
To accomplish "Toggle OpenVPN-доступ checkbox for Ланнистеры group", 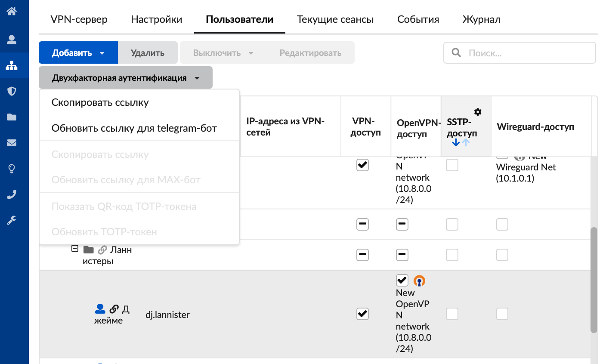I will click(402, 255).
